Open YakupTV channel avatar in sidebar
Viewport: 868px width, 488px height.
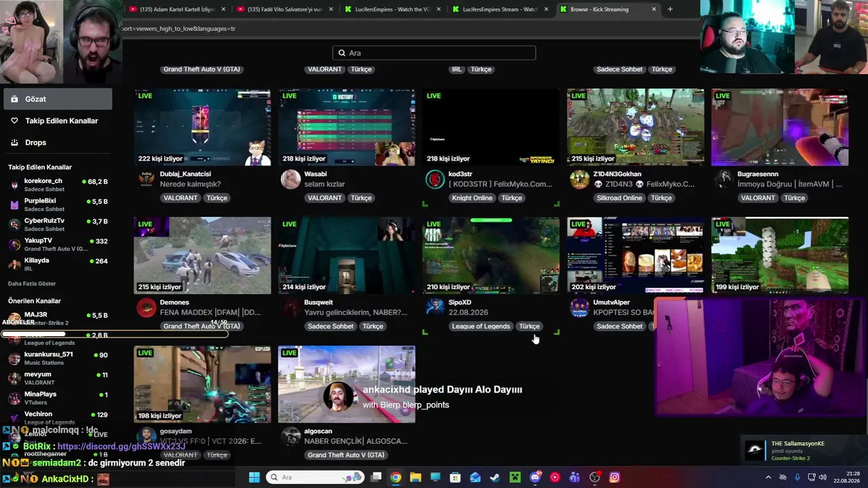click(14, 244)
